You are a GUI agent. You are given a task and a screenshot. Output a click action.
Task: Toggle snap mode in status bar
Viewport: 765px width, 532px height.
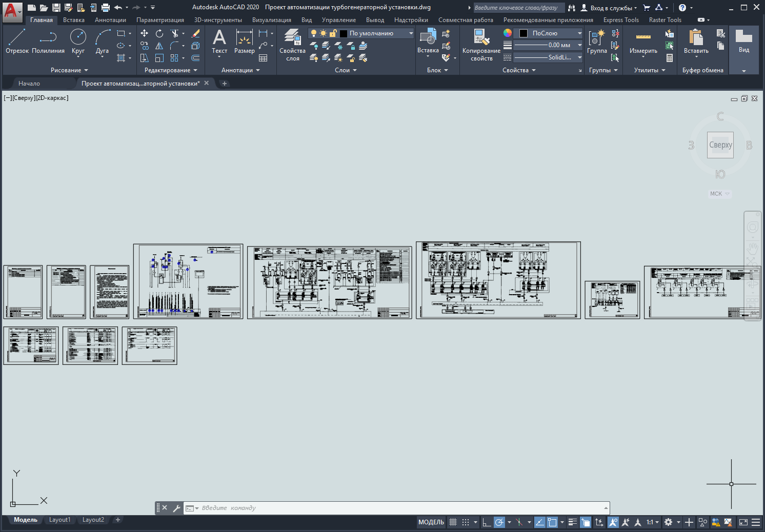click(x=466, y=522)
